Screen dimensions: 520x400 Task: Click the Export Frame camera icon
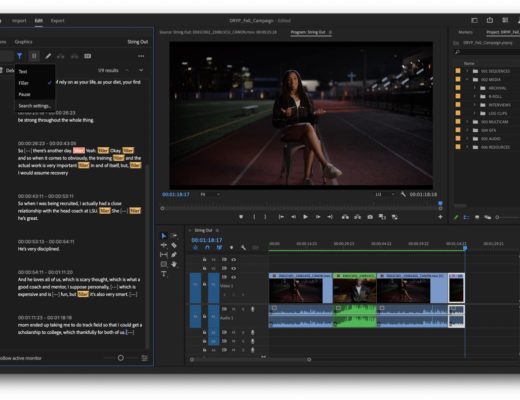(x=370, y=217)
